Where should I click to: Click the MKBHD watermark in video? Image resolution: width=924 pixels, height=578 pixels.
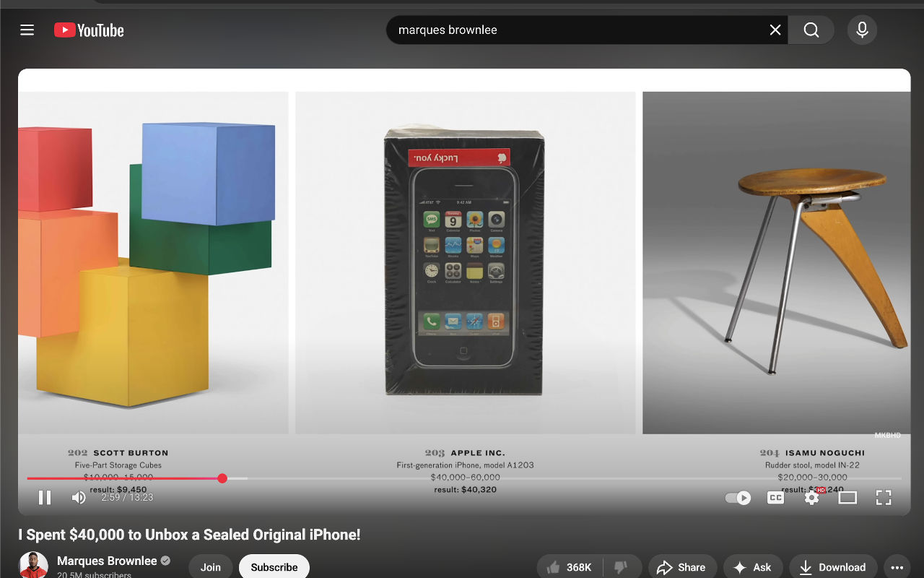[887, 435]
